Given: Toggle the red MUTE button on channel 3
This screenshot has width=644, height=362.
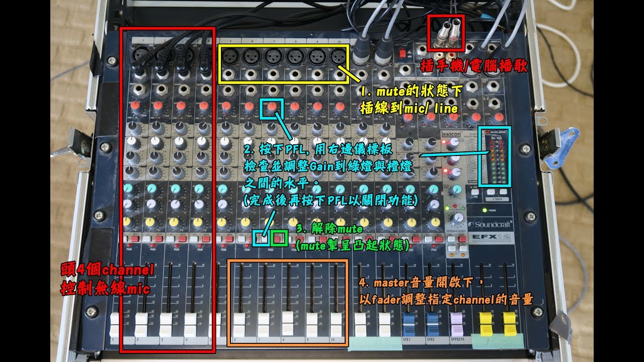Looking at the screenshot, I should click(x=183, y=238).
